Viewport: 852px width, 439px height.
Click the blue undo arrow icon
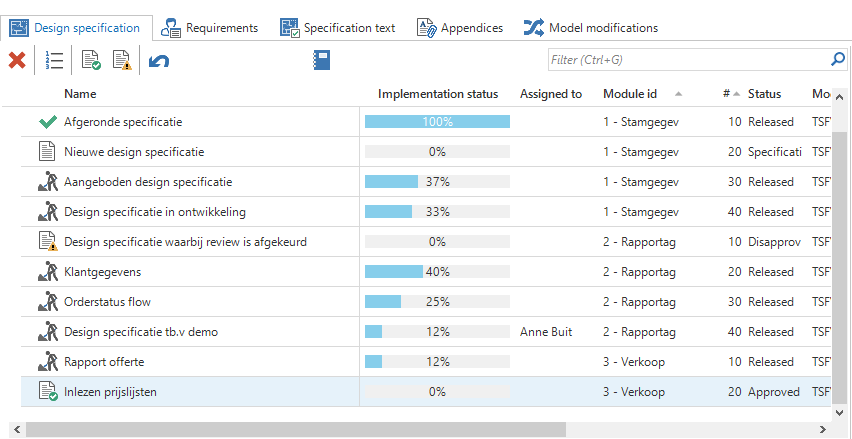(159, 61)
